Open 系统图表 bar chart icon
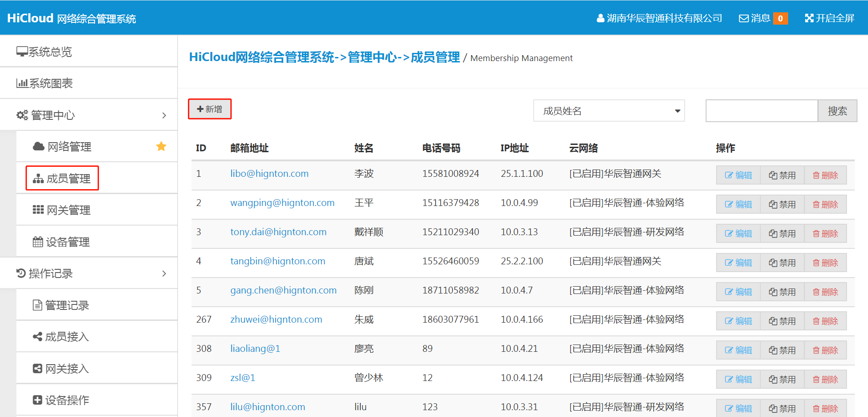The image size is (868, 417). pos(22,83)
